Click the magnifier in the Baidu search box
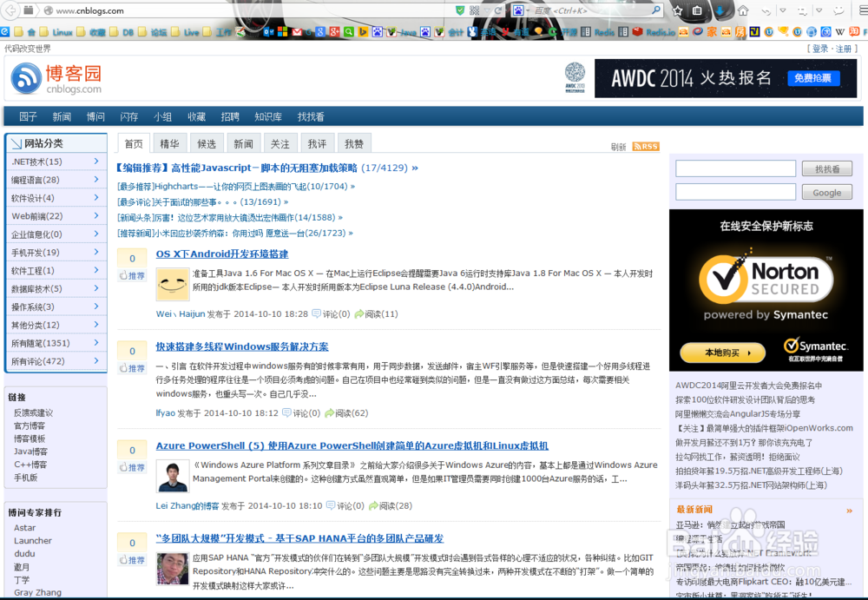 point(655,10)
